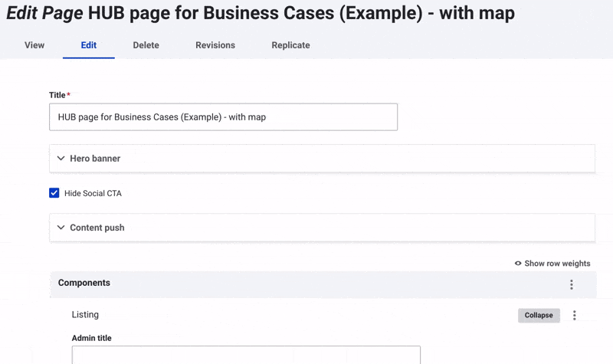This screenshot has height=364, width=613.
Task: Open the Replicate tab
Action: 291,45
